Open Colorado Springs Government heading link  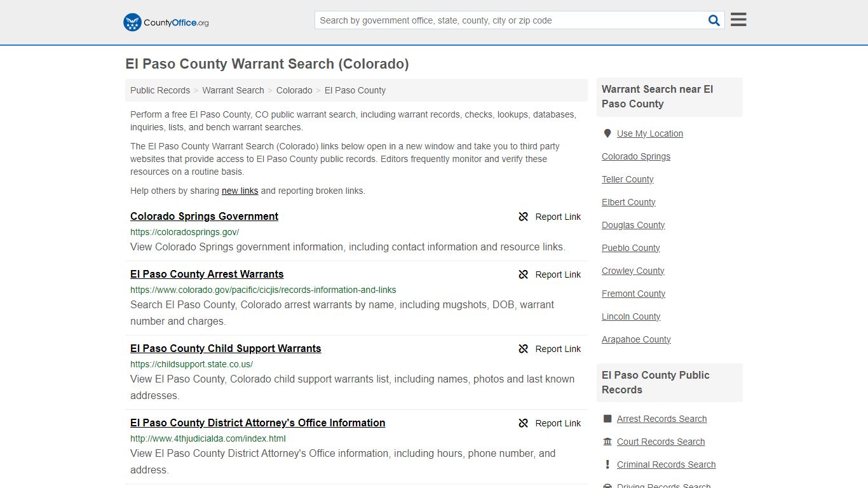point(205,216)
